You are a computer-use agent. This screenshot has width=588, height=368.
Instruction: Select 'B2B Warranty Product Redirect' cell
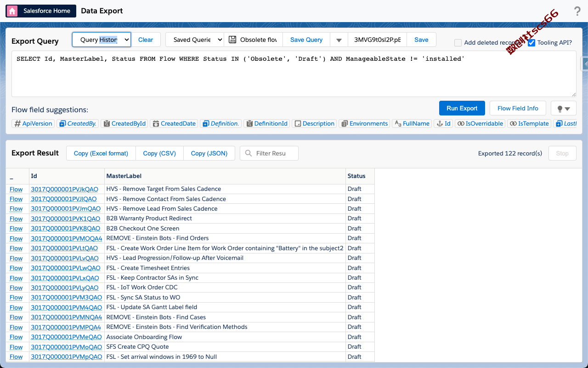pyautogui.click(x=225, y=218)
